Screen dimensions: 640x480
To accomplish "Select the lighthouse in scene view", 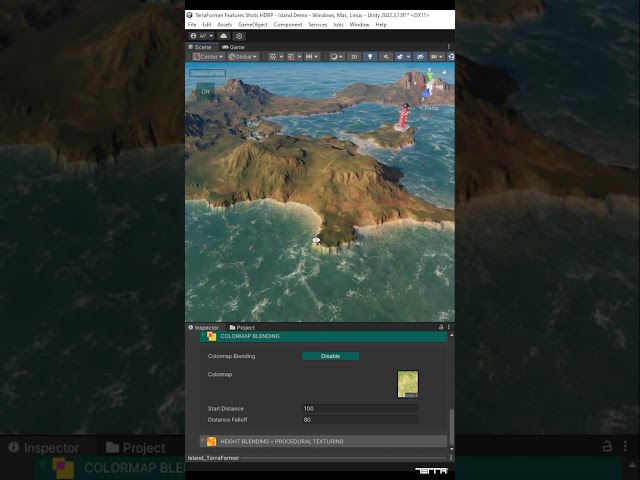I will [x=403, y=117].
